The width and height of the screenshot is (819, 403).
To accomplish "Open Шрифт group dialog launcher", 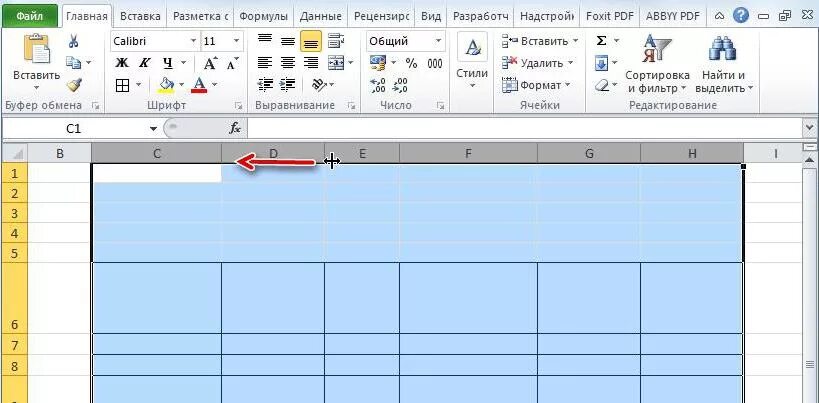I will tap(239, 106).
